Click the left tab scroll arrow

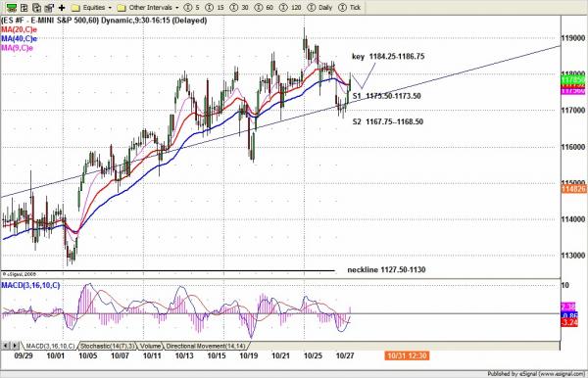[5, 346]
